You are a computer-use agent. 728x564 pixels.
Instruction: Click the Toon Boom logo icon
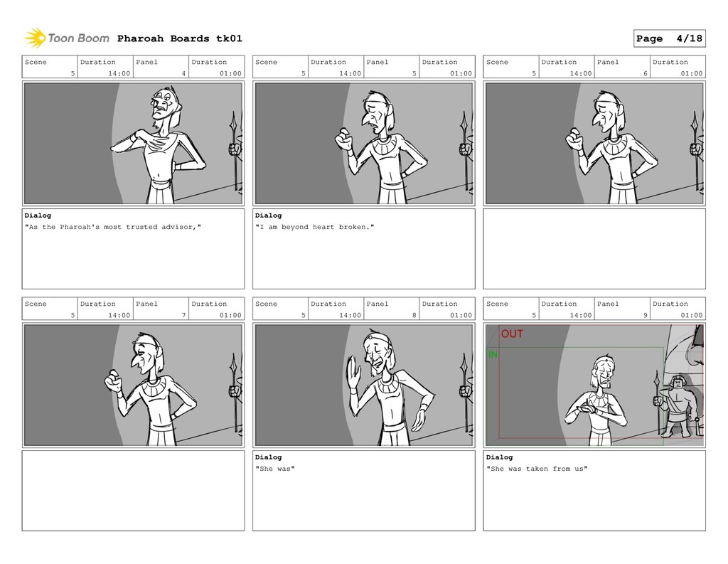pos(35,38)
